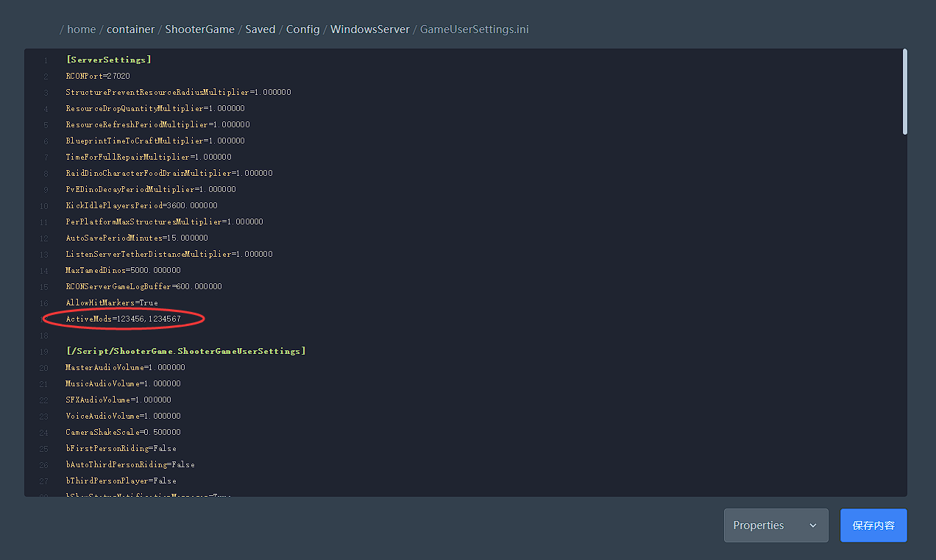Open the Config folder breadcrumb
Screen dimensions: 936x560
(303, 29)
